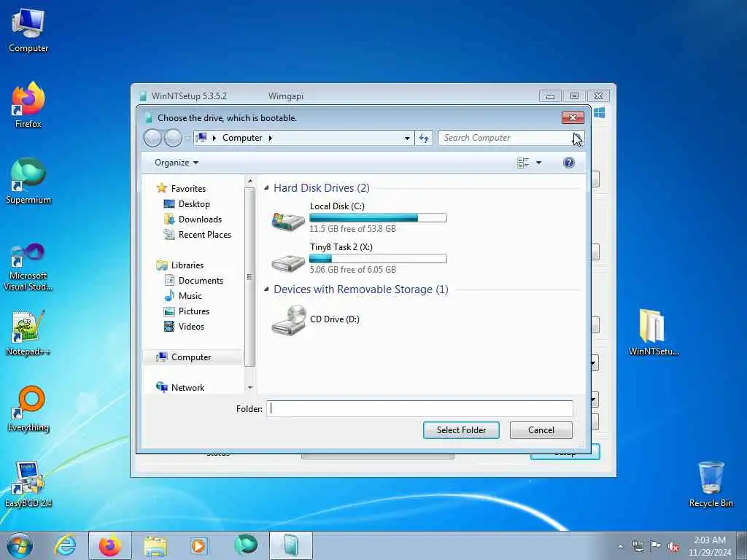This screenshot has width=747, height=560.
Task: Click the Cancel button
Action: coord(541,430)
